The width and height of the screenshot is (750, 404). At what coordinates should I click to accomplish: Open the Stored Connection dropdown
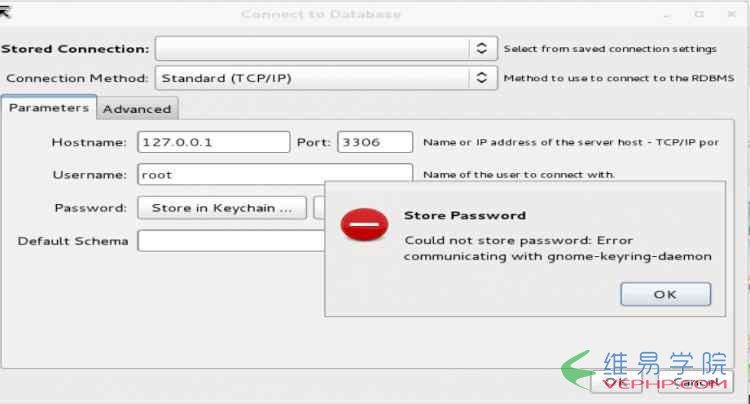[x=326, y=48]
